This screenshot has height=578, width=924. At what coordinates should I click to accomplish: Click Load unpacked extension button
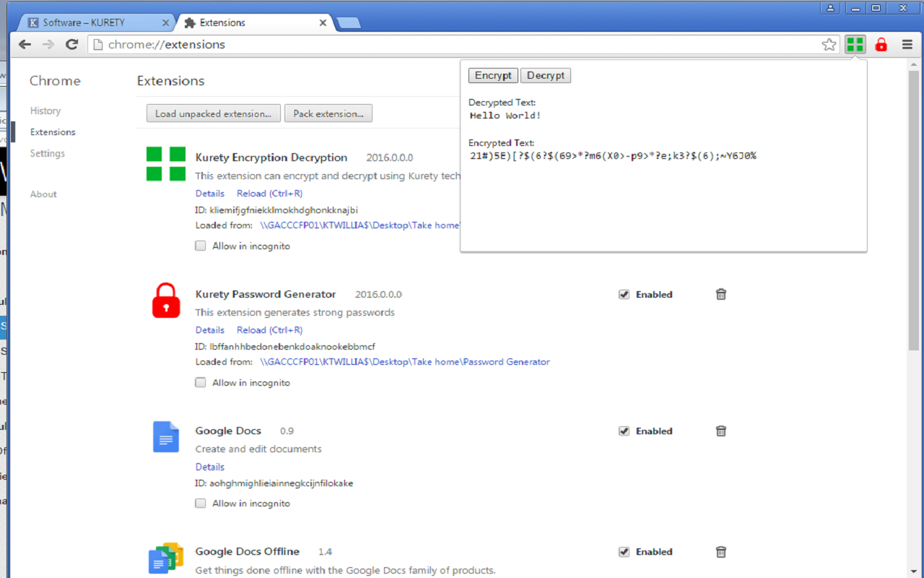pos(213,113)
